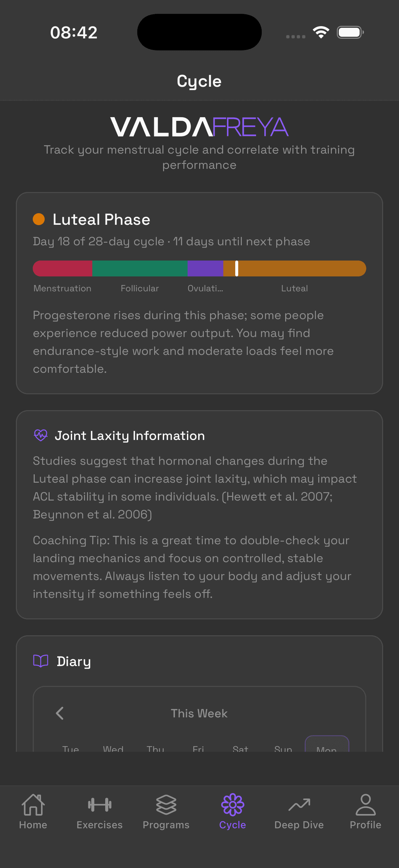Toggle the orange Luteal Phase status dot
This screenshot has width=399, height=868.
coord(39,219)
